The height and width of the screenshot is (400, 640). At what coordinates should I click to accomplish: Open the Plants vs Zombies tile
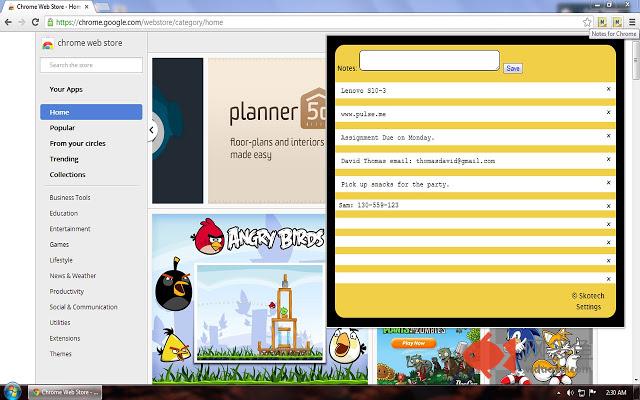tap(428, 356)
